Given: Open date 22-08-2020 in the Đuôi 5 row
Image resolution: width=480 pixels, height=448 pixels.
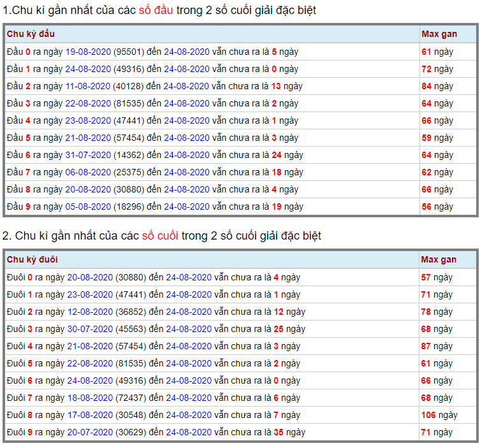Looking at the screenshot, I should pyautogui.click(x=90, y=363).
